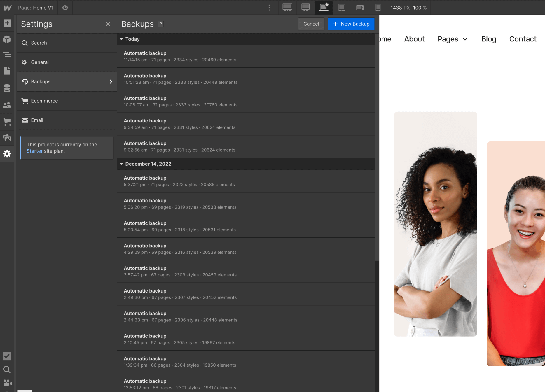Open the Add Elements panel
This screenshot has width=545, height=392.
click(7, 23)
